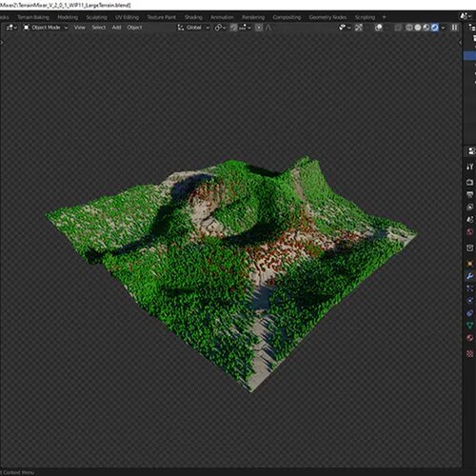Viewport: 476px width, 476px height.
Task: Open the Render properties tab
Action: point(470,182)
